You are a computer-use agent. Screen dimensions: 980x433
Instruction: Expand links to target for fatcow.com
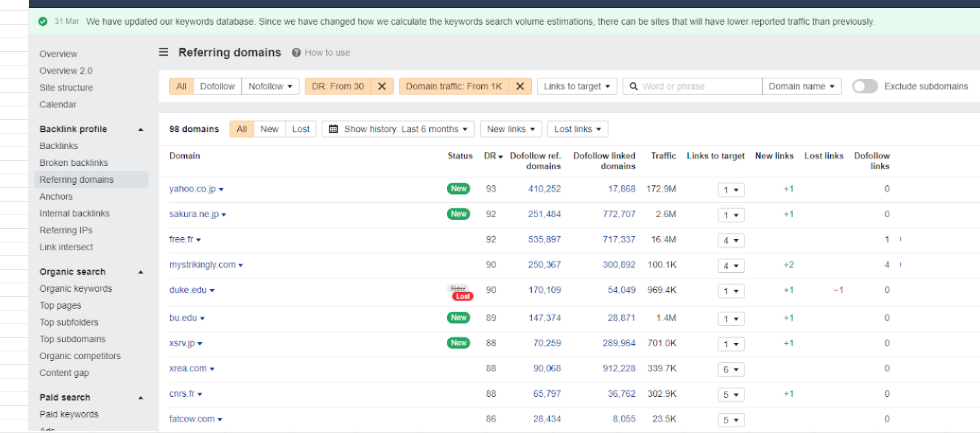click(731, 420)
